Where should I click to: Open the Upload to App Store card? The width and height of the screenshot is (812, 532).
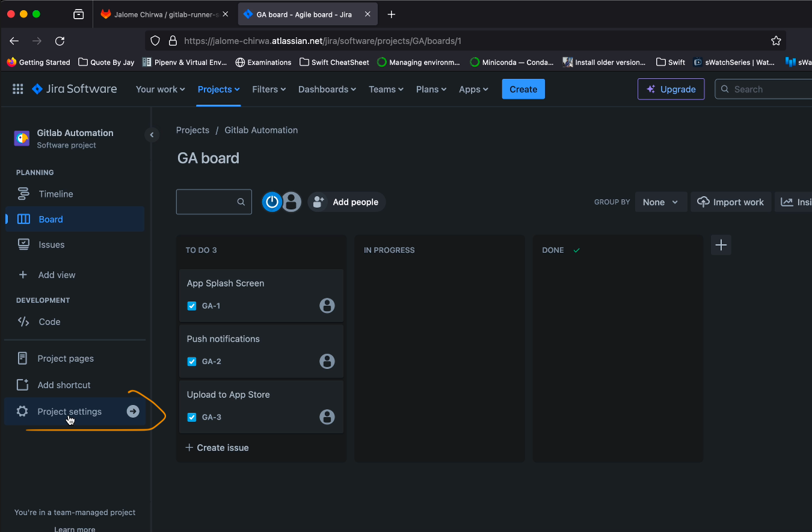tap(261, 406)
